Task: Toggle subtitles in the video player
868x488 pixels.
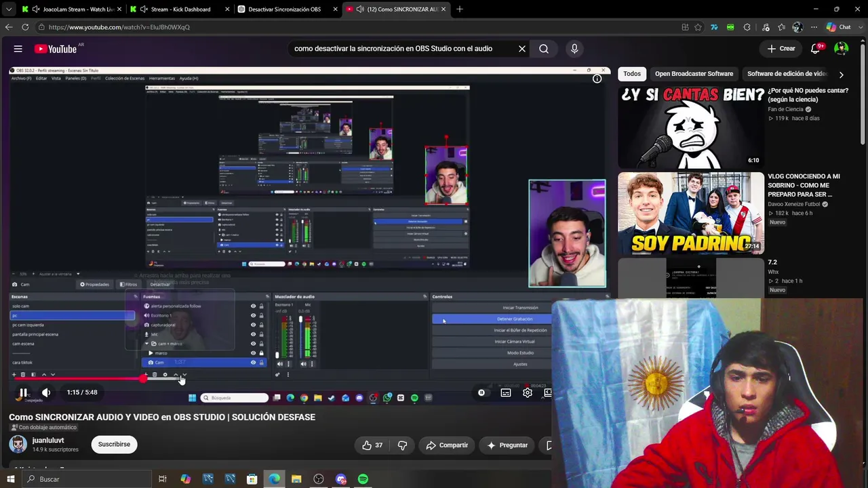Action: (506, 392)
